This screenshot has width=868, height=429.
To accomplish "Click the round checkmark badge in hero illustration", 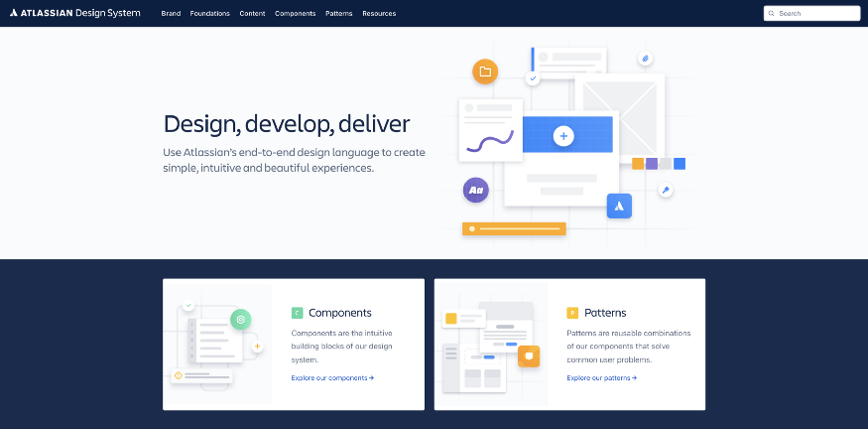I will point(533,77).
